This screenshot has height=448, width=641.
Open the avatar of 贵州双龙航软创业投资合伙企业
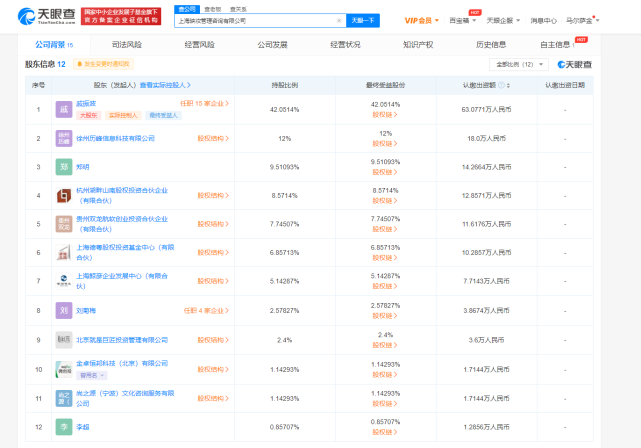point(64,224)
